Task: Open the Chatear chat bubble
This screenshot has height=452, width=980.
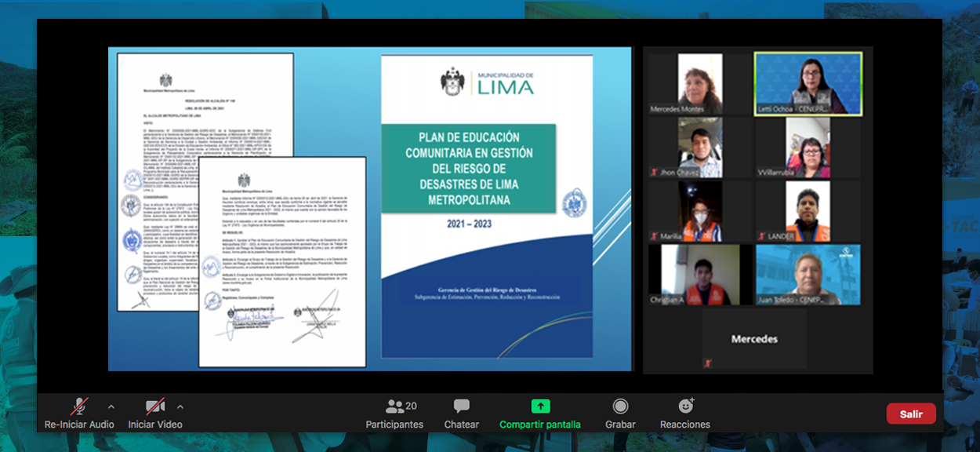Action: pyautogui.click(x=462, y=406)
